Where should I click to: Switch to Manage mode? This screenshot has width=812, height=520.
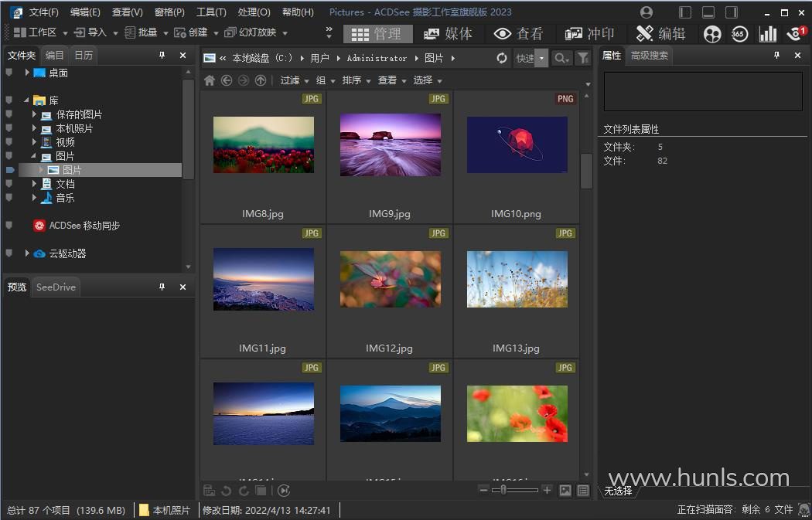coord(377,34)
